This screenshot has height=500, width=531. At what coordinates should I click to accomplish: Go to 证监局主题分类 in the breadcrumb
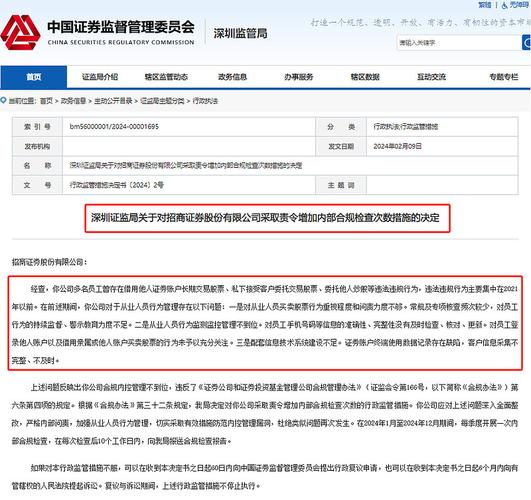coord(162,101)
